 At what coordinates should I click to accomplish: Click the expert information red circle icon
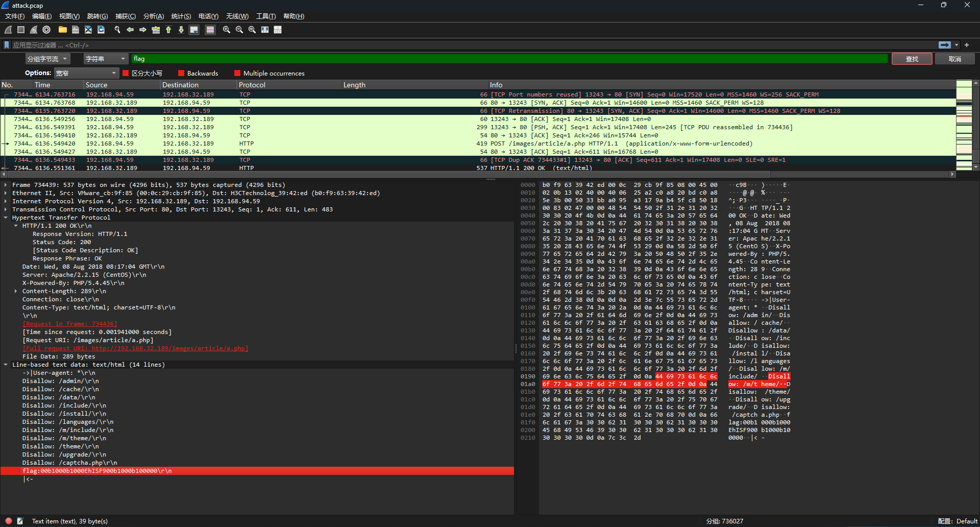click(x=9, y=521)
